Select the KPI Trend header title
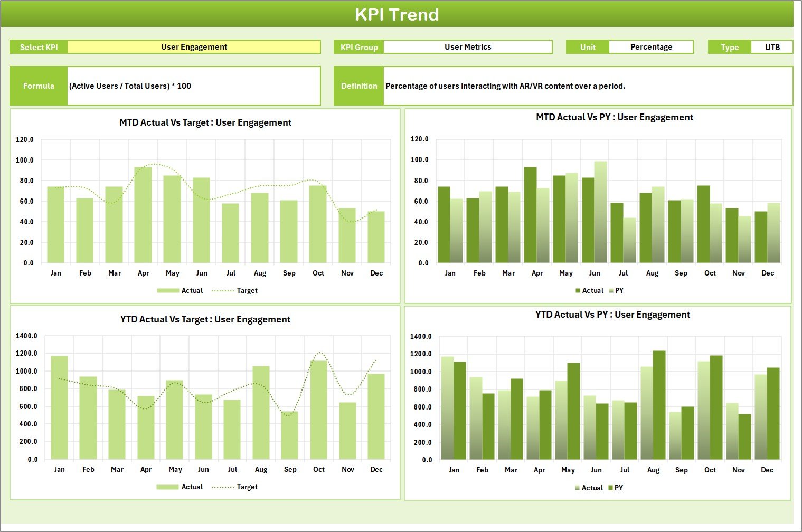802x532 pixels. click(398, 14)
